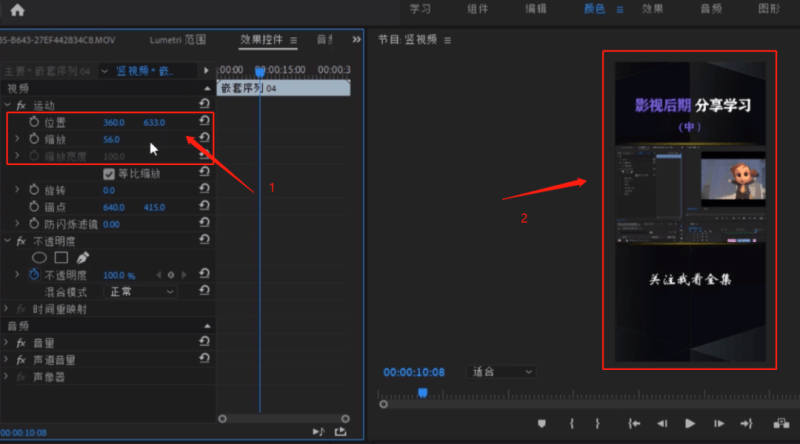Viewport: 800px width, 444px height.
Task: Create an ellipse mask
Action: pyautogui.click(x=39, y=258)
